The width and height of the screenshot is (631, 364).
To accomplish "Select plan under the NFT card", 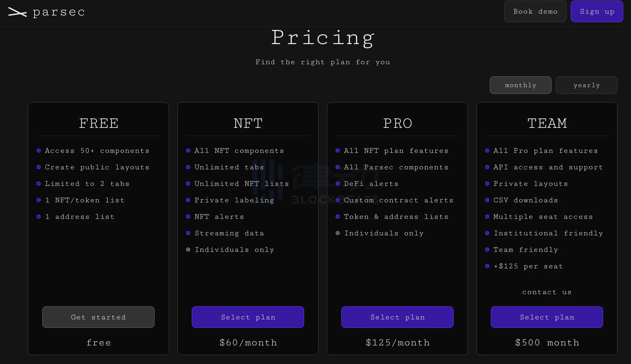I will tap(248, 317).
